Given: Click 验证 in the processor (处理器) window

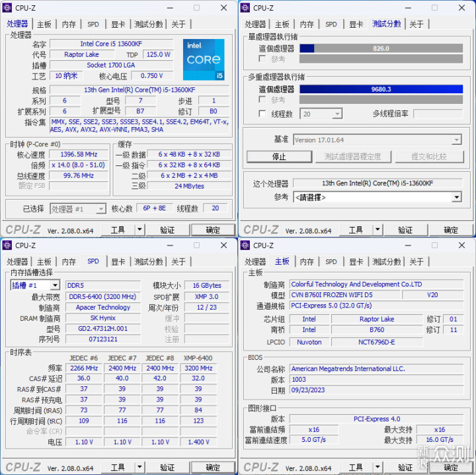Looking at the screenshot, I should pyautogui.click(x=167, y=230).
